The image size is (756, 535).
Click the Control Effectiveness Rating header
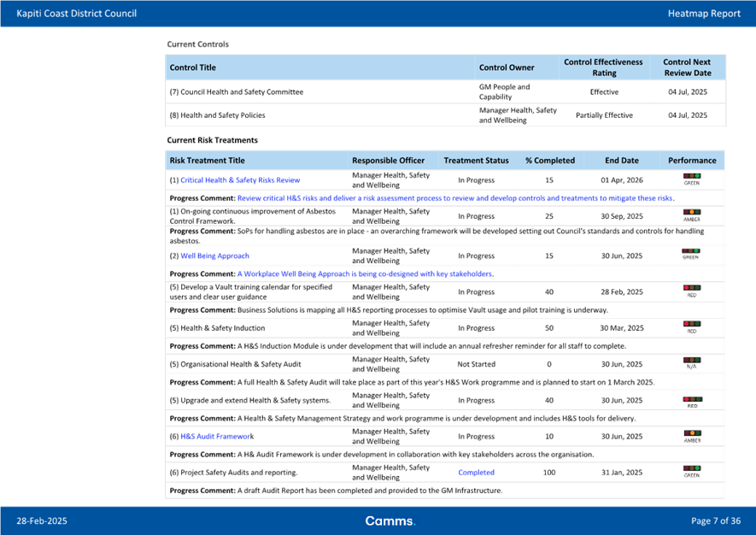pos(604,68)
